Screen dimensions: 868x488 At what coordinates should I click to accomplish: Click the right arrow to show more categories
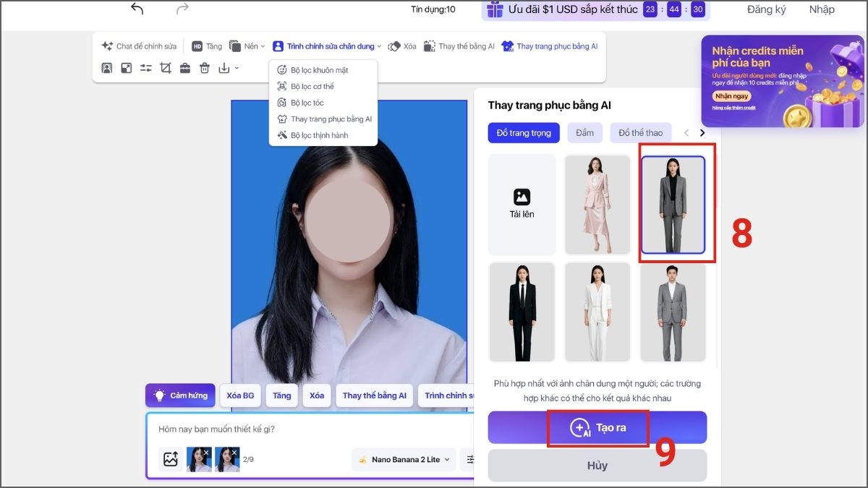point(702,133)
